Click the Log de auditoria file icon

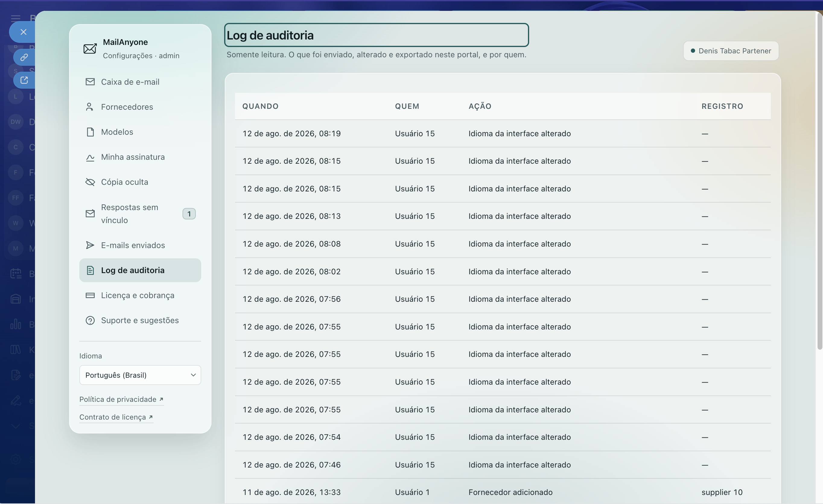[x=90, y=270]
